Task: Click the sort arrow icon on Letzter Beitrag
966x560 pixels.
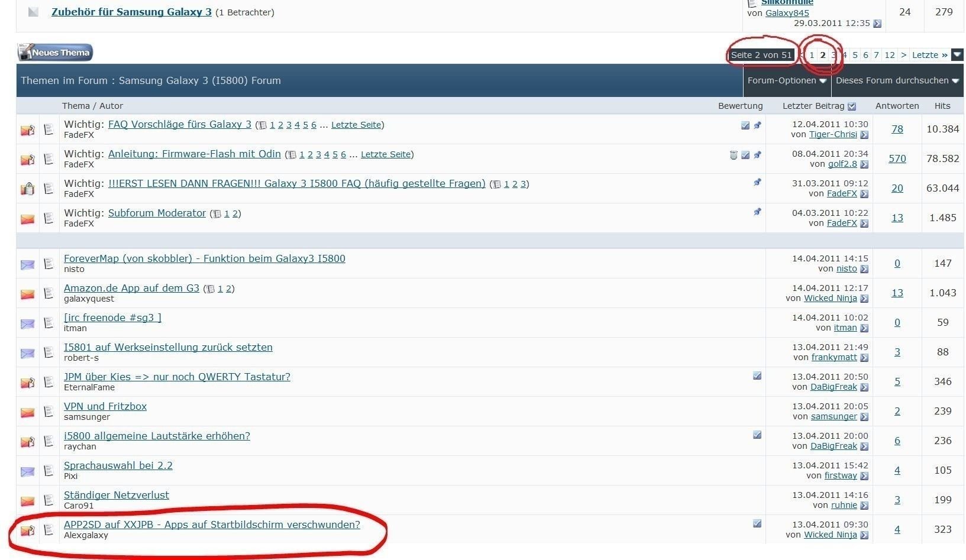Action: point(852,106)
